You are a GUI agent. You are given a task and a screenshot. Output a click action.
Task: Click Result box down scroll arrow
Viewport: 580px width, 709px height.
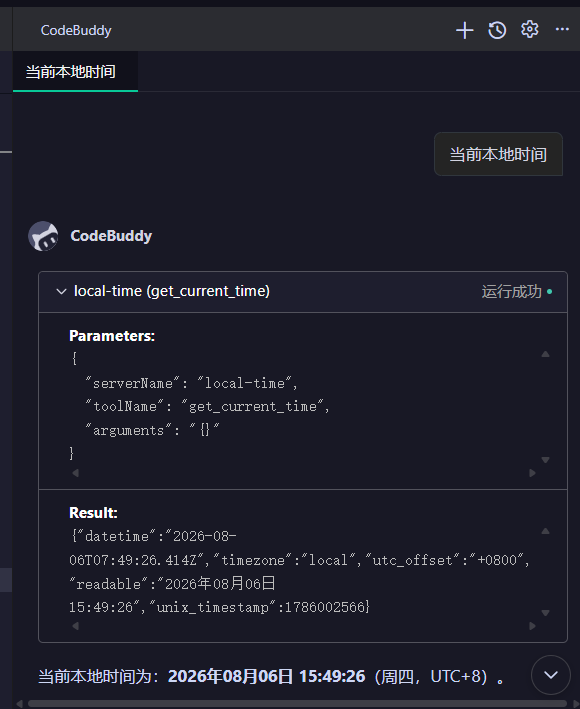pos(545,613)
